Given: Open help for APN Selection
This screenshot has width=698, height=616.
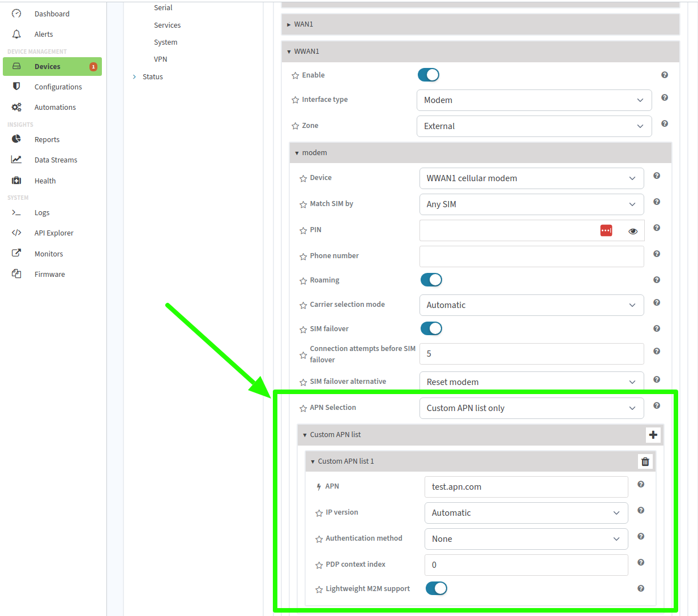Looking at the screenshot, I should coord(657,405).
